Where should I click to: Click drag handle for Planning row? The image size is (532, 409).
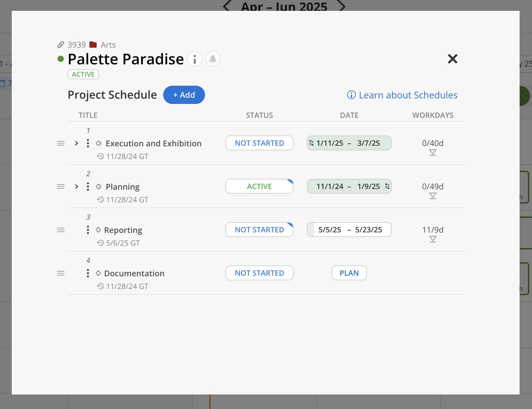61,187
